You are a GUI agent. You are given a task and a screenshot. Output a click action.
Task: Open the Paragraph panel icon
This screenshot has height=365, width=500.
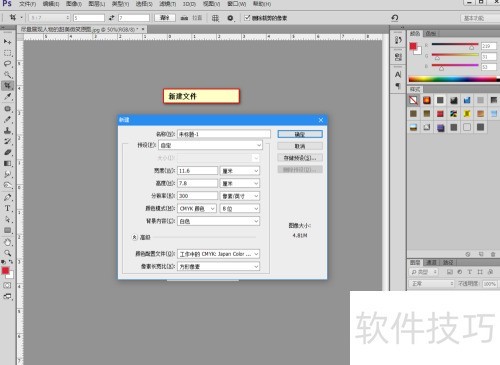click(398, 86)
